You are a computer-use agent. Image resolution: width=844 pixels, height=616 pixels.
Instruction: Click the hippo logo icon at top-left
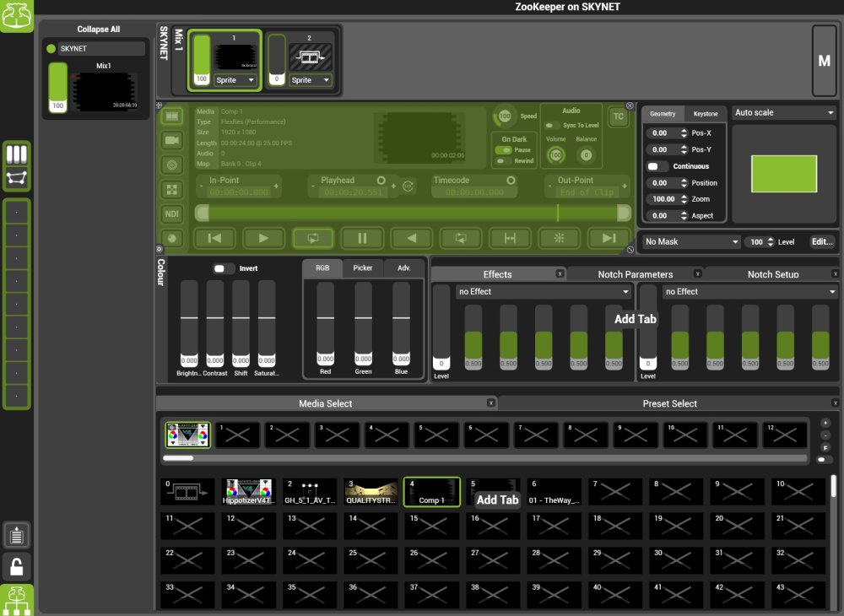point(17,16)
